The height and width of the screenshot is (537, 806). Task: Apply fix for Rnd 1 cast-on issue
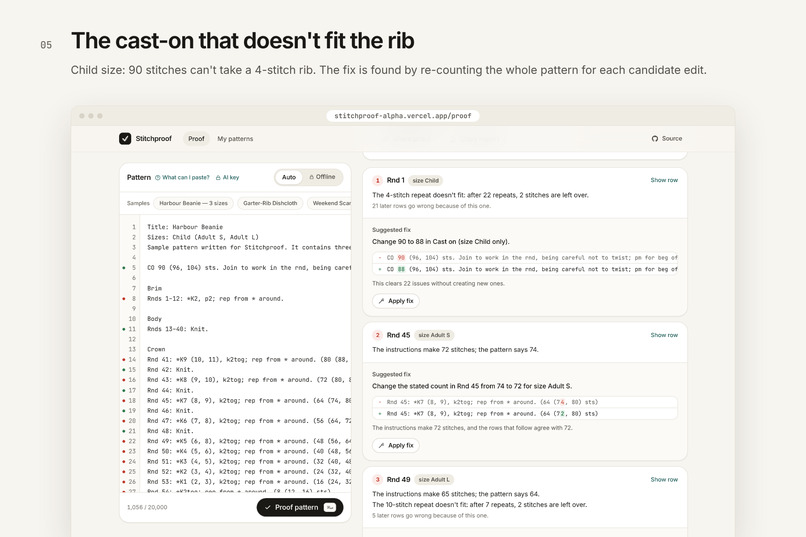pyautogui.click(x=395, y=301)
